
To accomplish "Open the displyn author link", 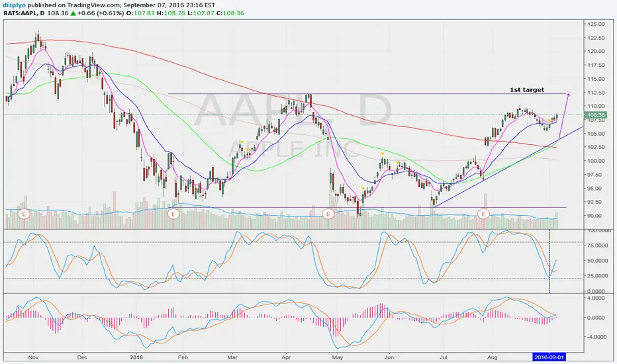I will [15, 5].
